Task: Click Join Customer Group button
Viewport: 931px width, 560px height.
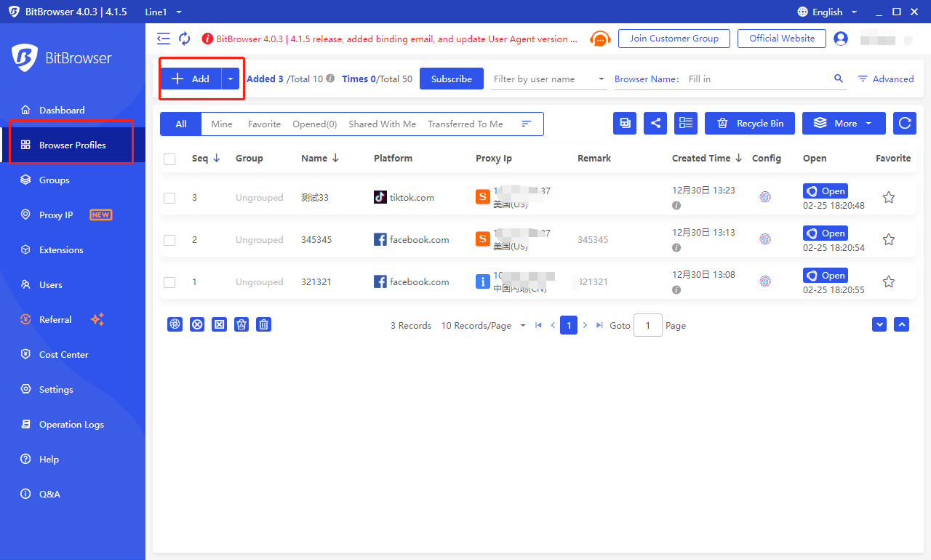Action: pos(674,39)
